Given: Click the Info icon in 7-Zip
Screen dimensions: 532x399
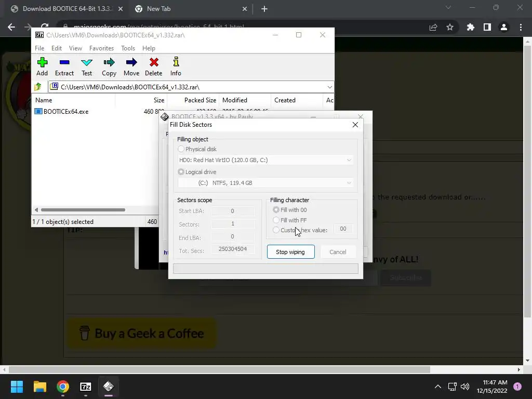Looking at the screenshot, I should (176, 62).
